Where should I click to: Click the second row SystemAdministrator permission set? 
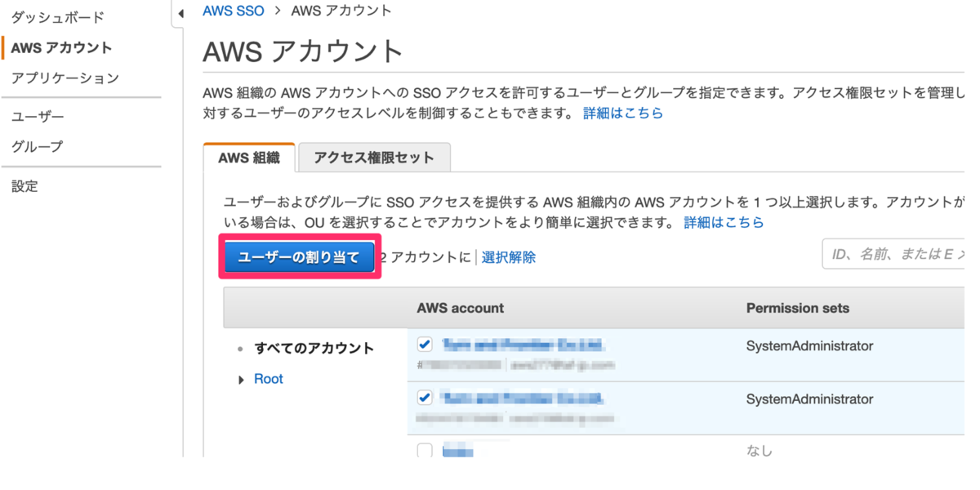810,399
